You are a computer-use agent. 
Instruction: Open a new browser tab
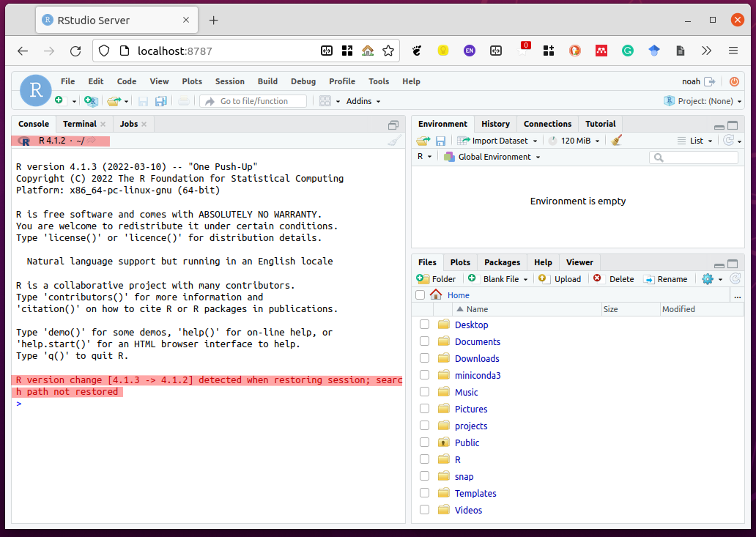(213, 21)
